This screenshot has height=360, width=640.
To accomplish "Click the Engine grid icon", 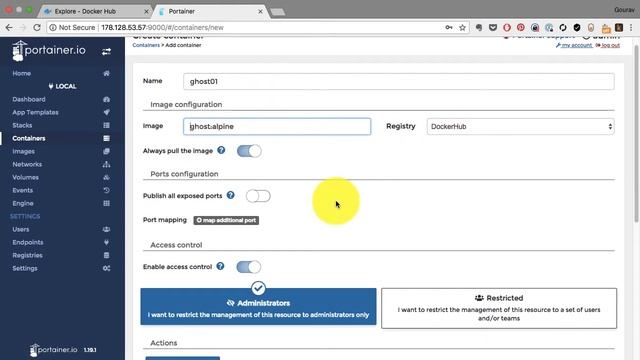I will point(106,203).
